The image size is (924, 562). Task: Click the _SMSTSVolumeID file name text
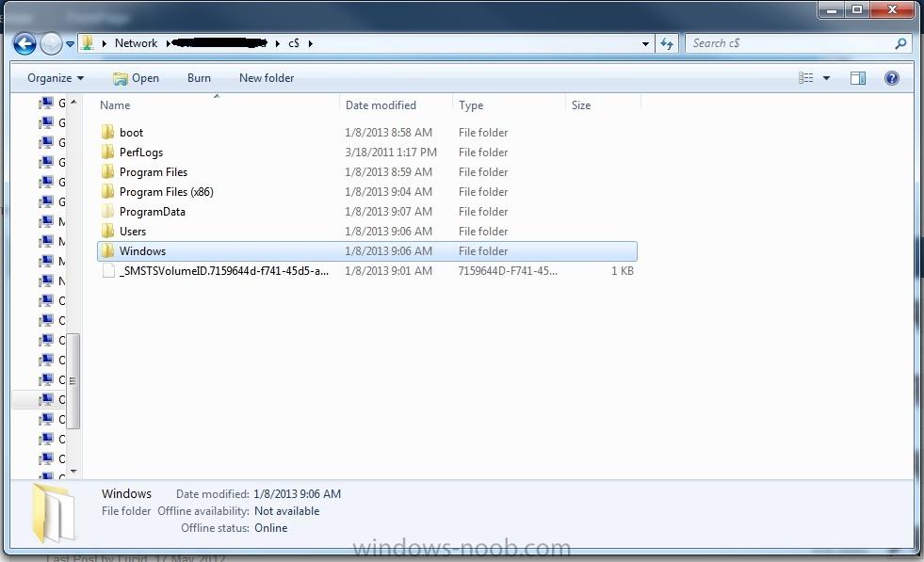224,271
